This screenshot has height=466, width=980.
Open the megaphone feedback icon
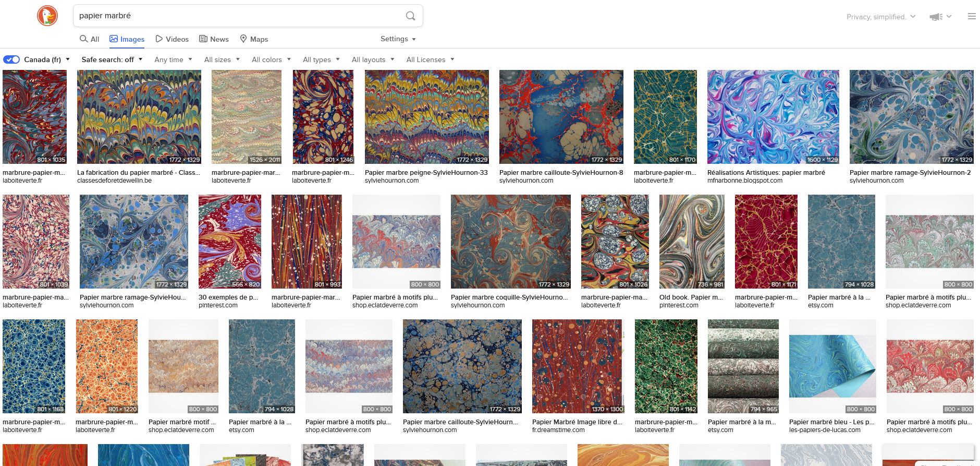pyautogui.click(x=936, y=17)
